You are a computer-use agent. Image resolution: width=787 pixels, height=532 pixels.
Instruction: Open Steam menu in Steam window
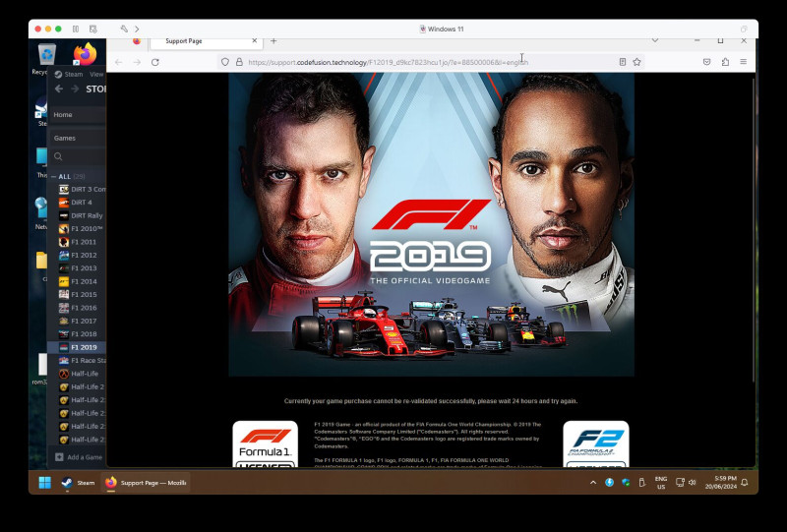click(x=69, y=75)
